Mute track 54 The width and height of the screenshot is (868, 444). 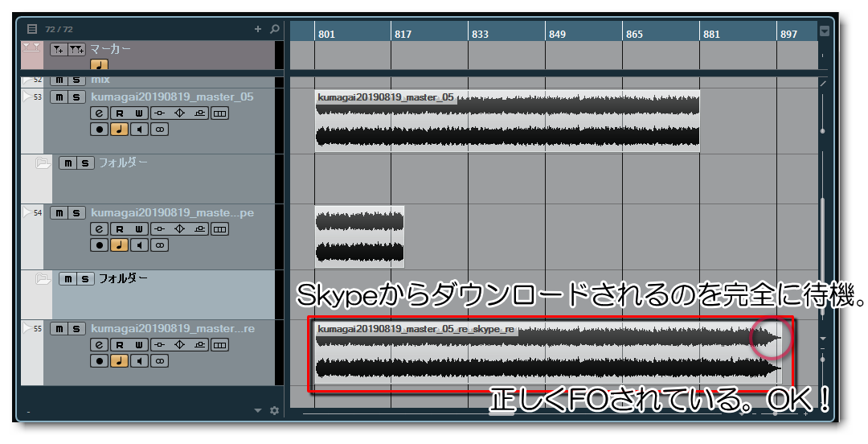tap(59, 213)
